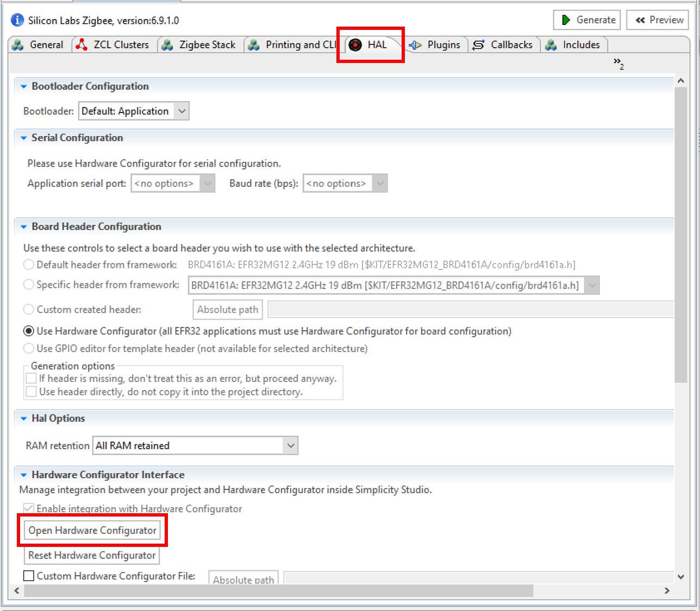Select Use Hardware Configurator radio button
Viewport: 700px width, 611px height.
pyautogui.click(x=29, y=331)
